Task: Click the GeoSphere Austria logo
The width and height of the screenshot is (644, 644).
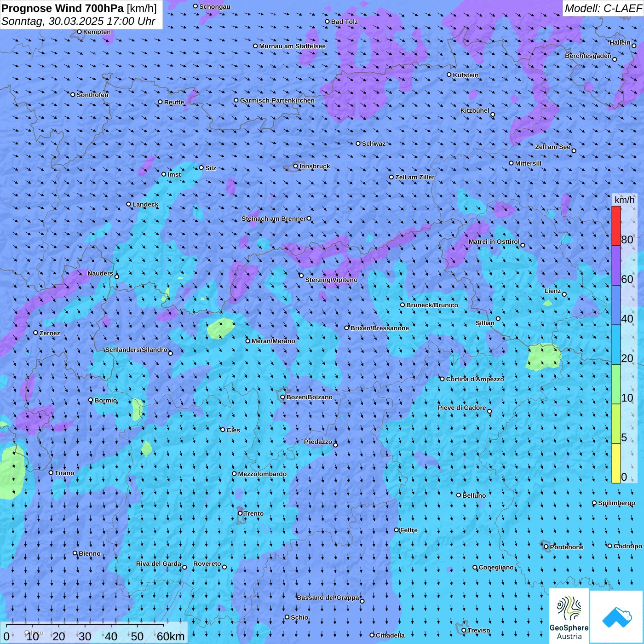Action: [x=569, y=616]
